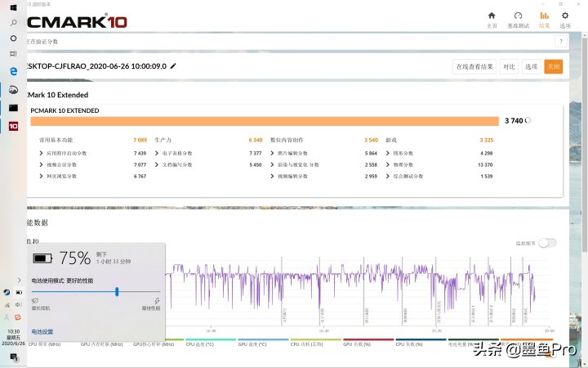Image resolution: width=588 pixels, height=368 pixels.
Task: Open the Steam icon in system tray
Action: coord(7,292)
